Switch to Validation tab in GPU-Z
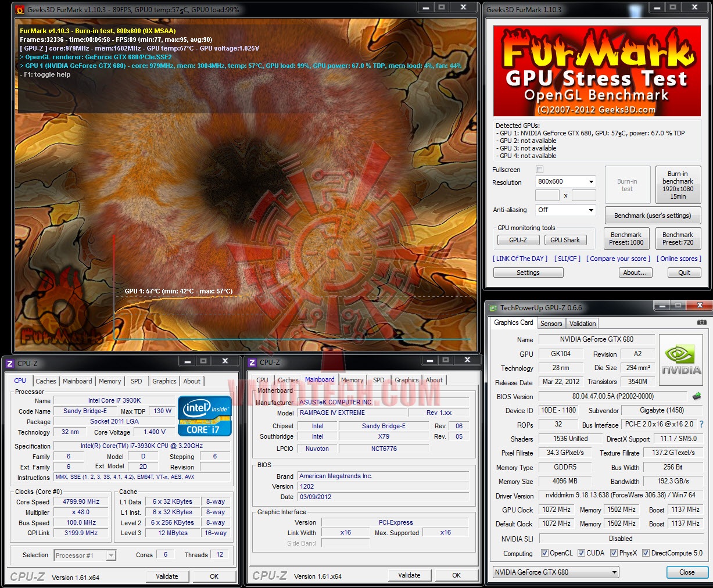 tap(582, 324)
